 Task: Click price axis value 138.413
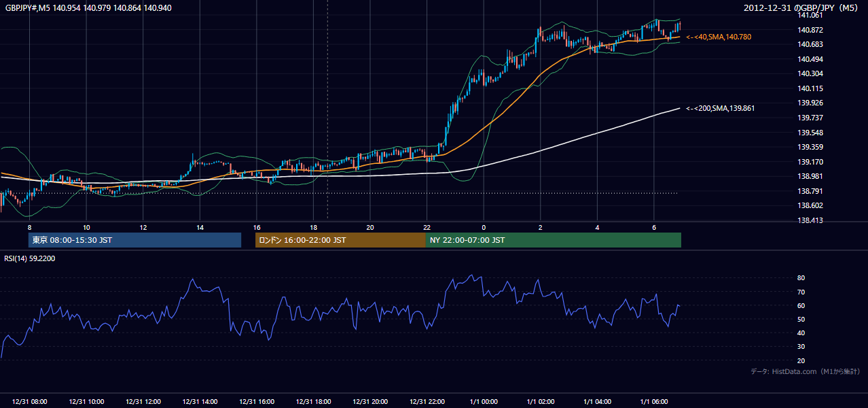(x=810, y=220)
